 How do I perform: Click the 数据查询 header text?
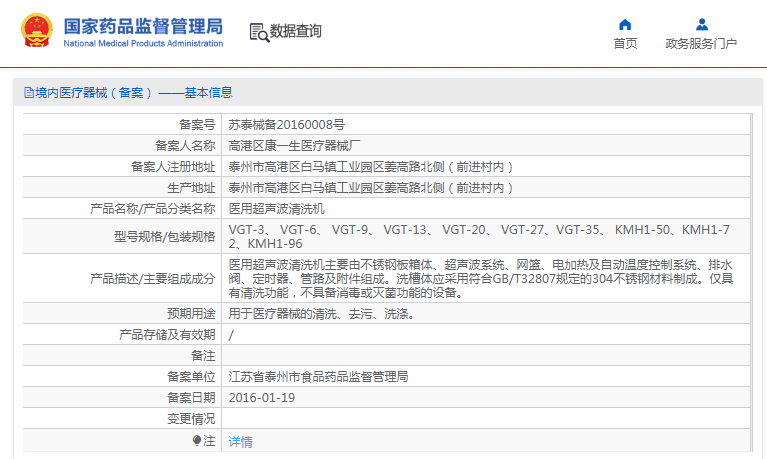(x=296, y=32)
